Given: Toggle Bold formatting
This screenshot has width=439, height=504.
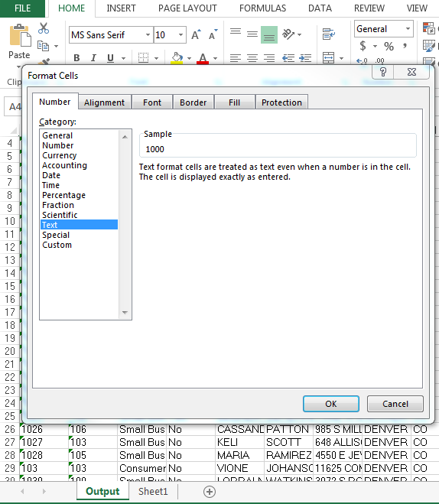Looking at the screenshot, I should click(76, 58).
